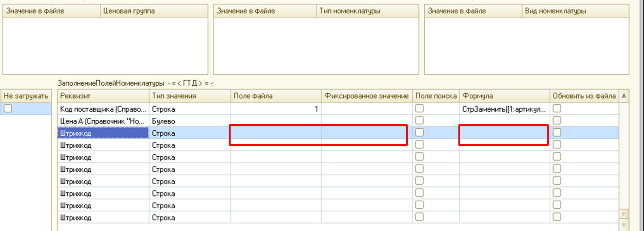Click the 'Фиксированное значение' column header

point(366,96)
